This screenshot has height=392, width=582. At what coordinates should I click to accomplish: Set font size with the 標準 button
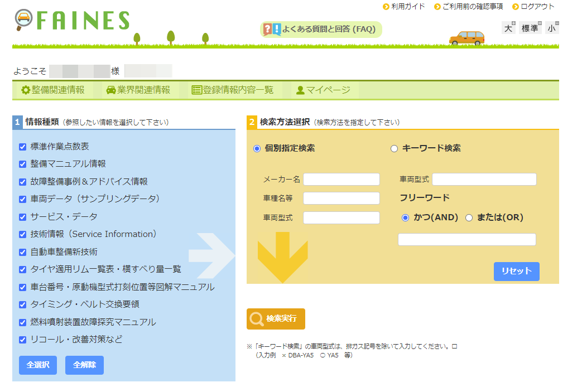coord(530,27)
